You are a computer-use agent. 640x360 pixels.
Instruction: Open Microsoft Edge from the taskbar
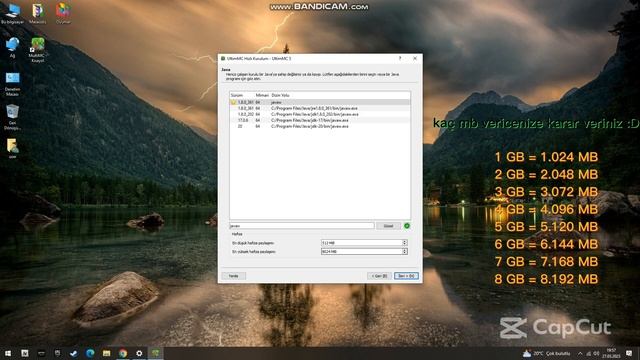90,353
